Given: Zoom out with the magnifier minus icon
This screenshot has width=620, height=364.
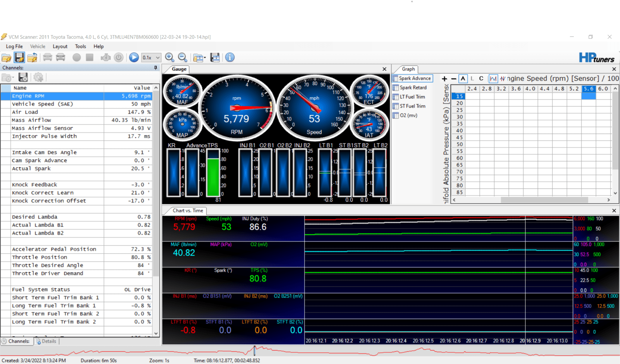Looking at the screenshot, I should tap(183, 57).
